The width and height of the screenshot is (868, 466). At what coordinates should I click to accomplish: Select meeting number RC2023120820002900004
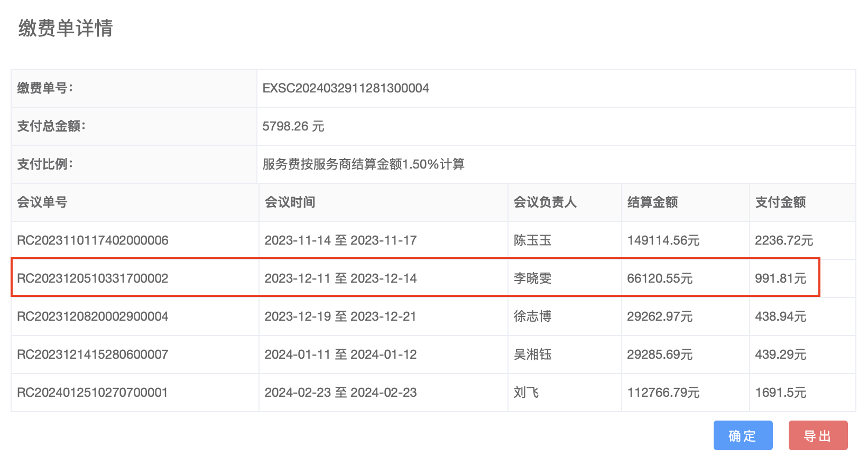[x=93, y=316]
